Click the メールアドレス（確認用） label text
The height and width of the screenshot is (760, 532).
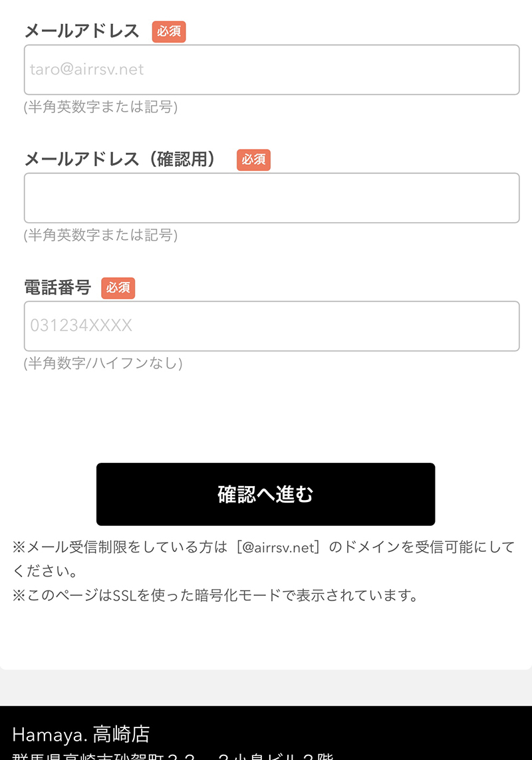120,160
